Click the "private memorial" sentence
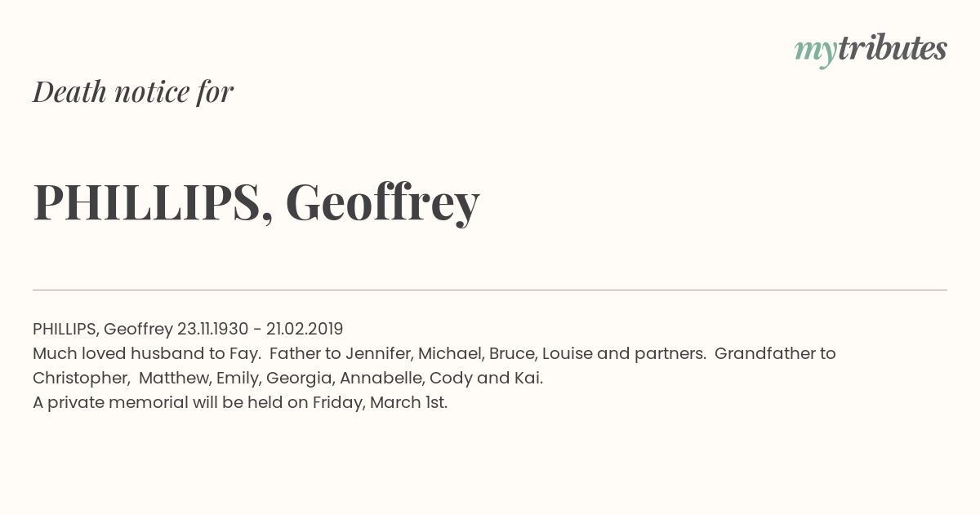 click(x=240, y=403)
